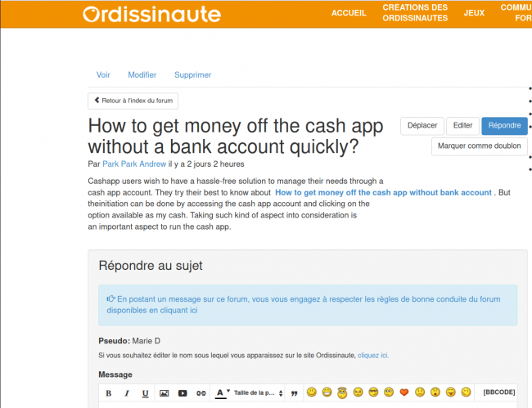Insert an image into the message
This screenshot has width=532, height=408.
(165, 393)
